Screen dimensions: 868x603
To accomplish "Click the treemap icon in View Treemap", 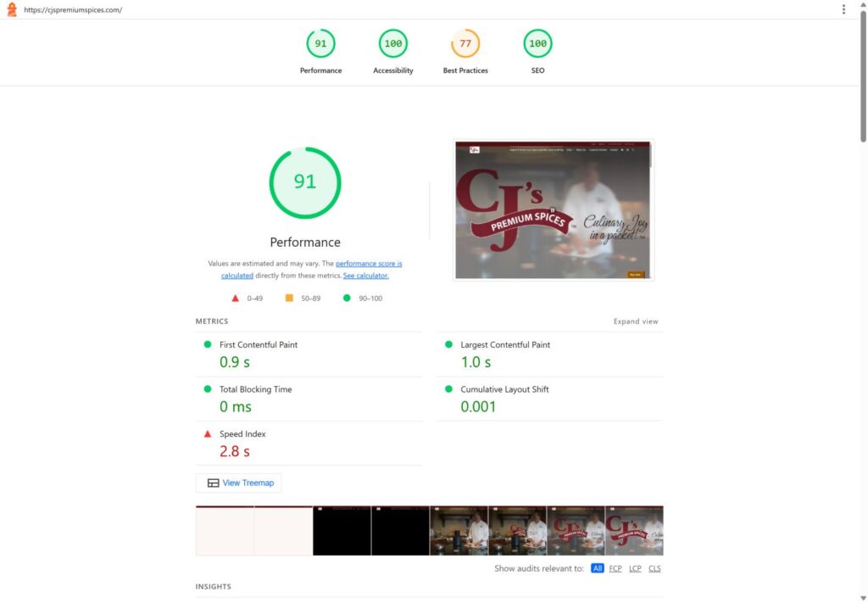I will coord(213,483).
